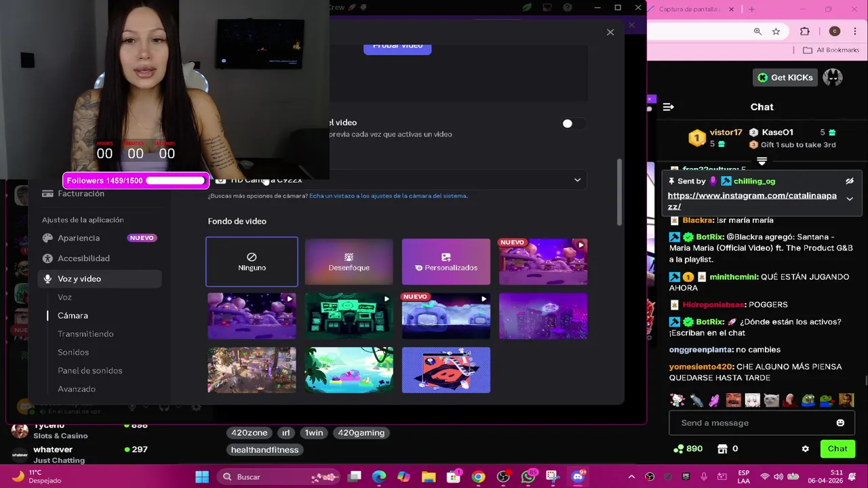Viewport: 868px width, 488px height.
Task: Open Windows Start menu
Action: tap(202, 477)
